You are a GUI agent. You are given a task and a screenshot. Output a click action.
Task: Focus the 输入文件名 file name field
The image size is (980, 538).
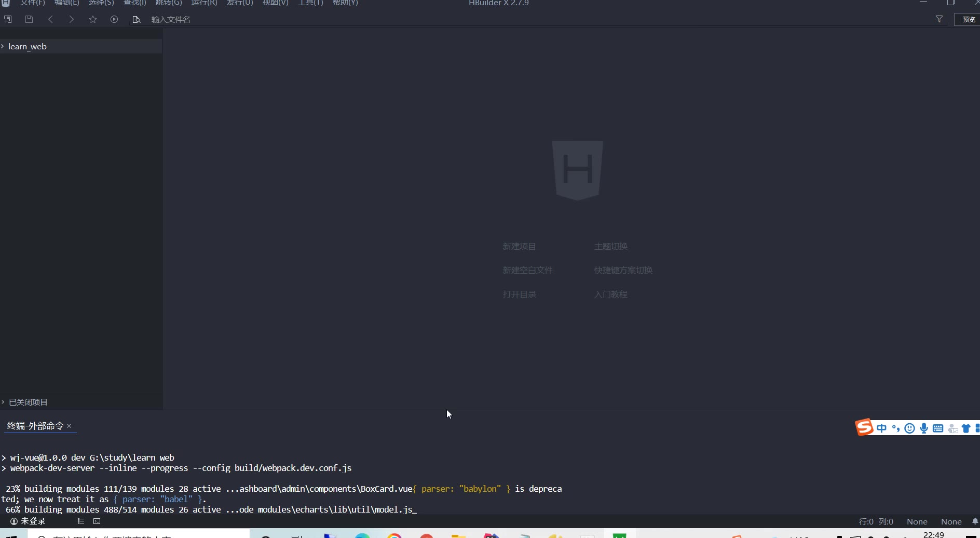pos(171,19)
